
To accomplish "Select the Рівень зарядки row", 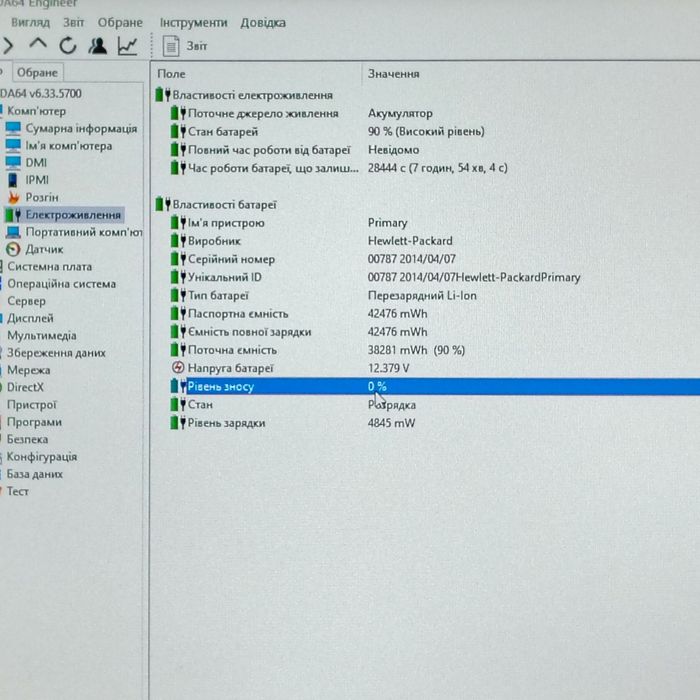I will click(427, 423).
